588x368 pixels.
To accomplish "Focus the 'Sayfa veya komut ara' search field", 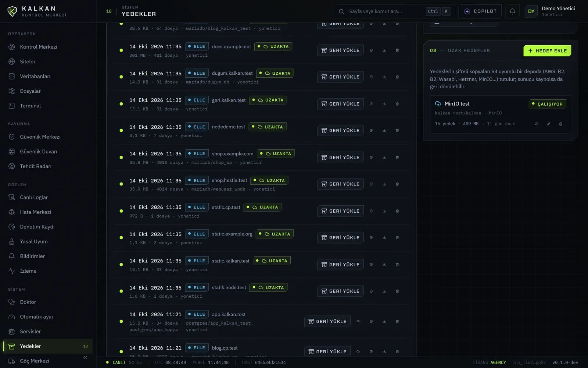I will (x=394, y=11).
